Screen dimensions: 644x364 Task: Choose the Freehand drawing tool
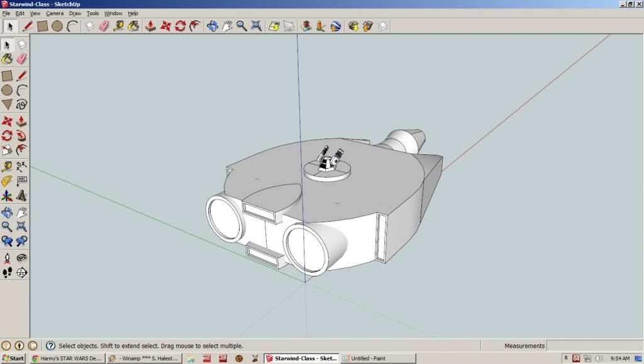(22, 105)
